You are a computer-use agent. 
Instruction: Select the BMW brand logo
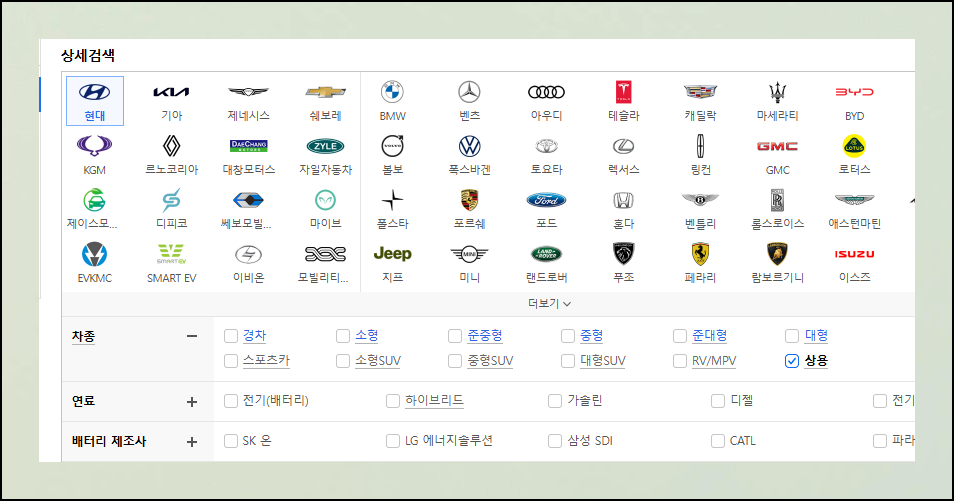[x=392, y=92]
